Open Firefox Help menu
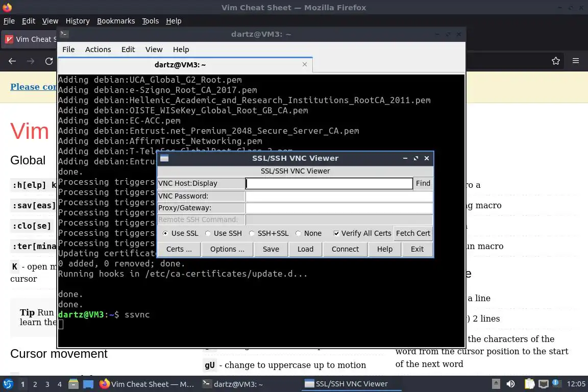This screenshot has height=392, width=588. 174,21
